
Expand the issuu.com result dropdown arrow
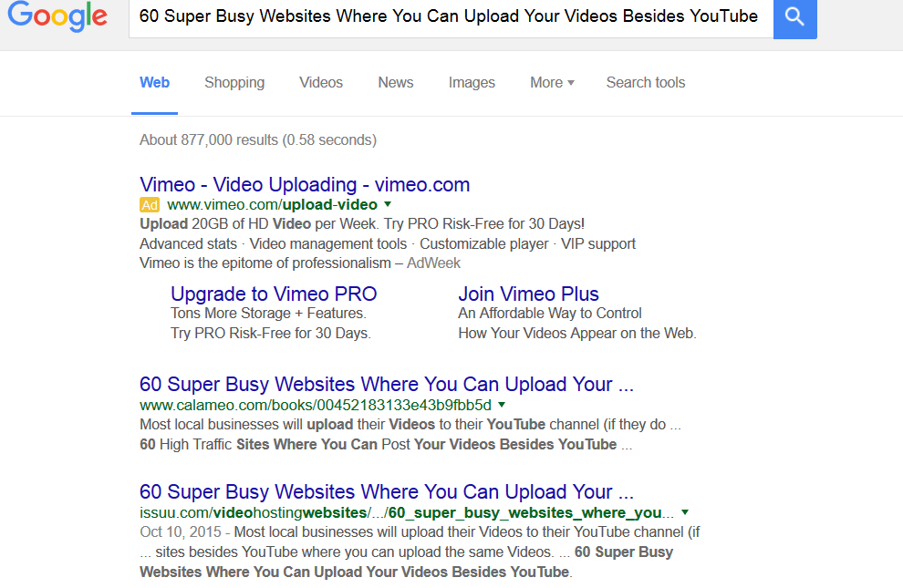[x=685, y=511]
